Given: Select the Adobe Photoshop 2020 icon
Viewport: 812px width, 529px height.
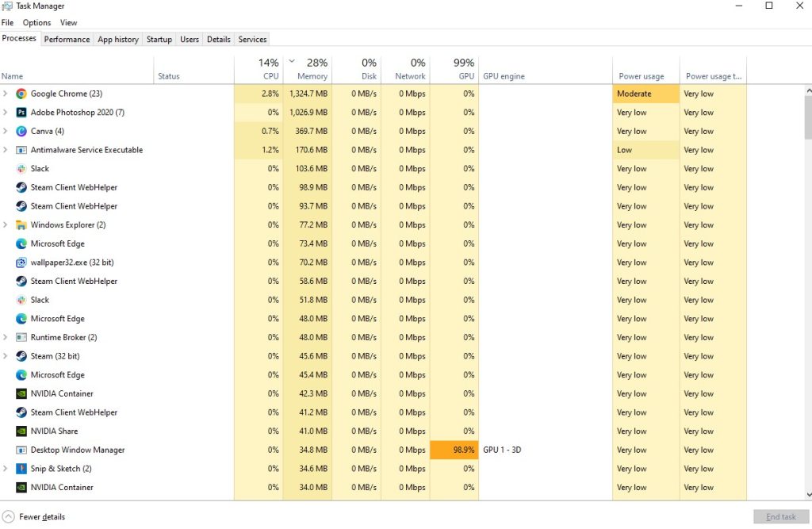Looking at the screenshot, I should [21, 113].
